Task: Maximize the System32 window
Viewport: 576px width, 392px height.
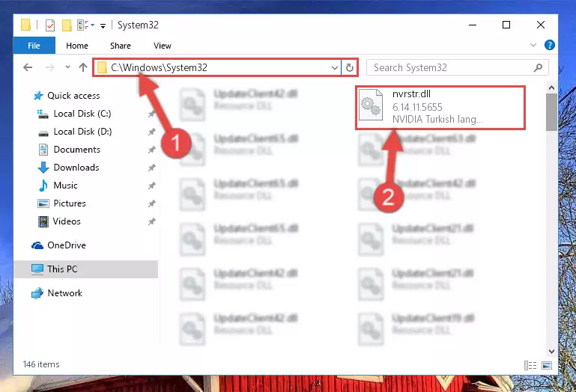Action: click(x=506, y=25)
